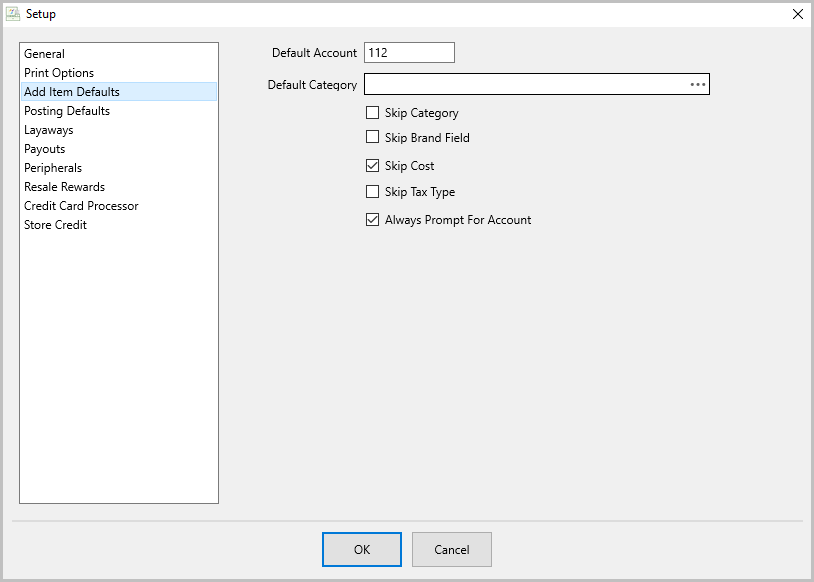Uncheck the Skip Cost checkbox
This screenshot has width=814, height=582.
[372, 166]
